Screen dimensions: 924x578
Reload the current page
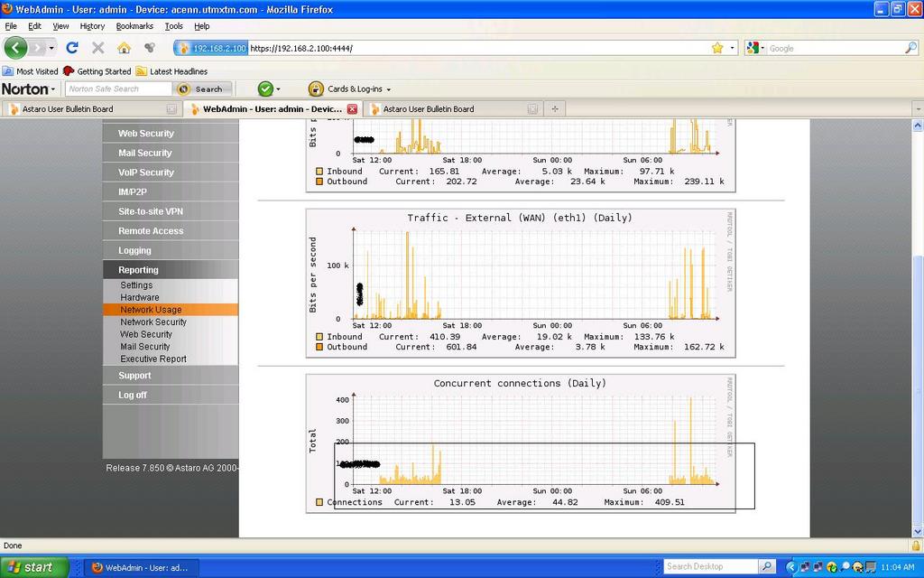[72, 48]
